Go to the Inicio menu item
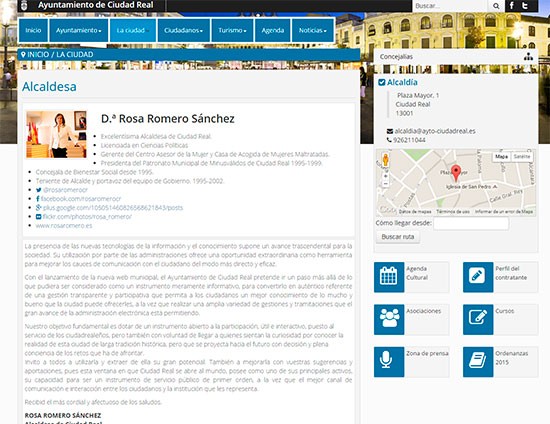This screenshot has height=424, width=550. coord(33,31)
